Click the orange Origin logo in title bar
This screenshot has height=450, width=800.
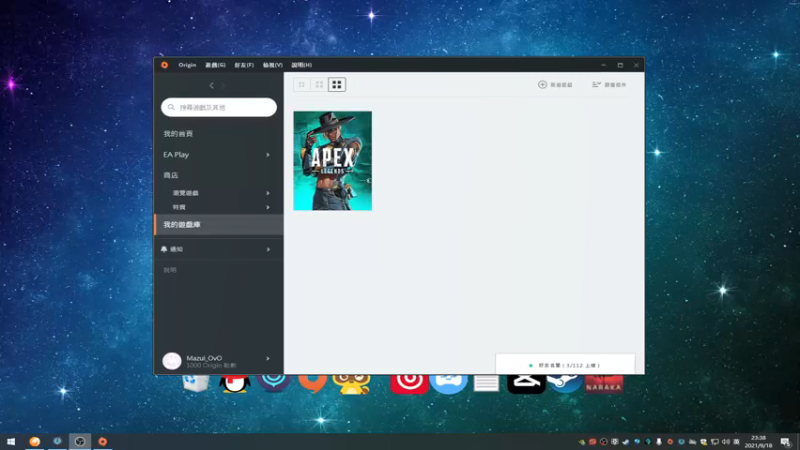164,65
